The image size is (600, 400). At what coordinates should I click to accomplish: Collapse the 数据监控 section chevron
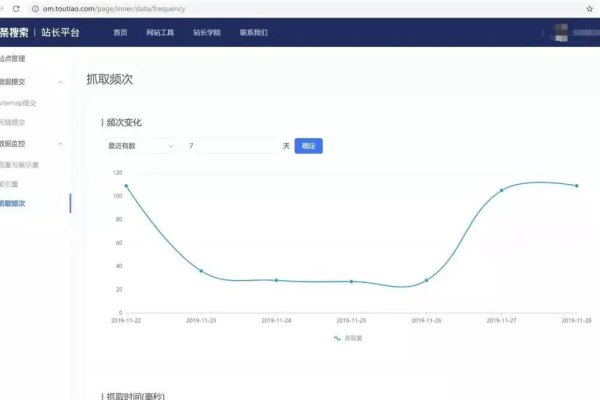(x=60, y=144)
